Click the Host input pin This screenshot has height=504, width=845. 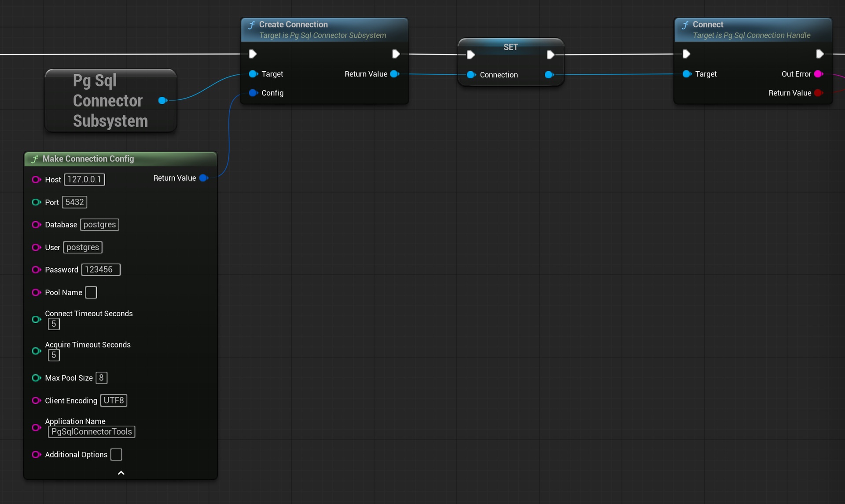[37, 179]
